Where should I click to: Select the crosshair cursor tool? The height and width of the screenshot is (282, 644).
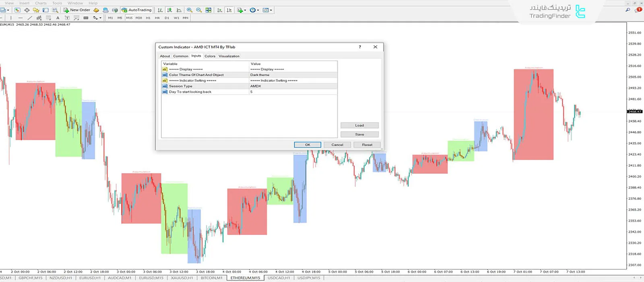click(x=27, y=10)
